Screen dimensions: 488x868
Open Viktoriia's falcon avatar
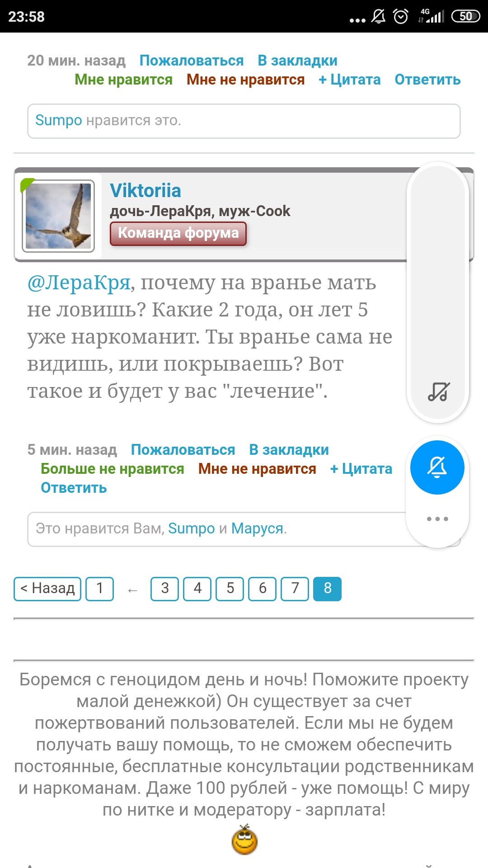[58, 216]
